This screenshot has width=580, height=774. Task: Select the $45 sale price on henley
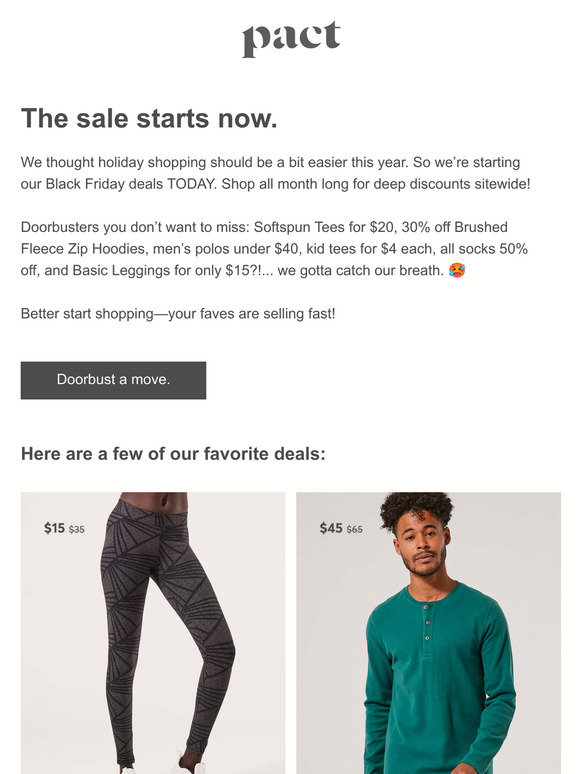[x=331, y=528]
